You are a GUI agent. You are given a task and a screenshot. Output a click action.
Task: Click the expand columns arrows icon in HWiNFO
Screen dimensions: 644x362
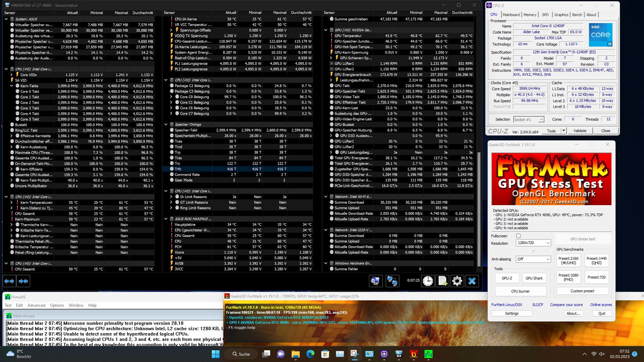click(x=9, y=281)
